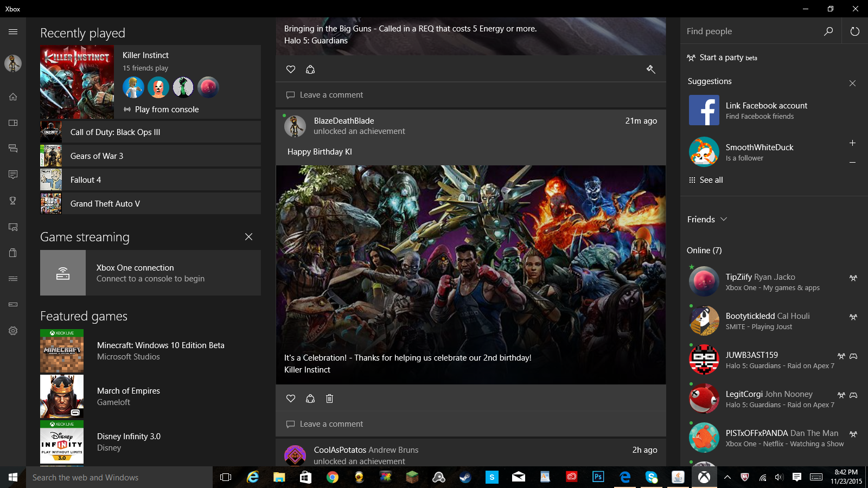Open Windows Start menu

[x=13, y=477]
